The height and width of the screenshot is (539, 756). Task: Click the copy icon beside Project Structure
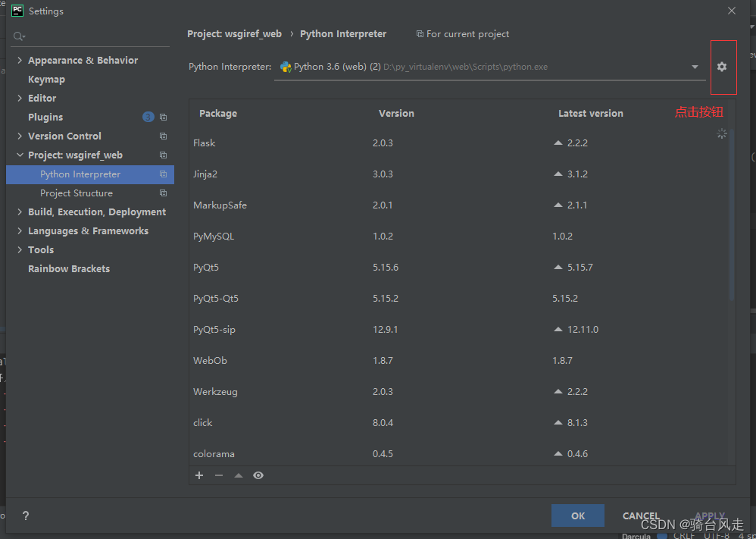(x=164, y=193)
